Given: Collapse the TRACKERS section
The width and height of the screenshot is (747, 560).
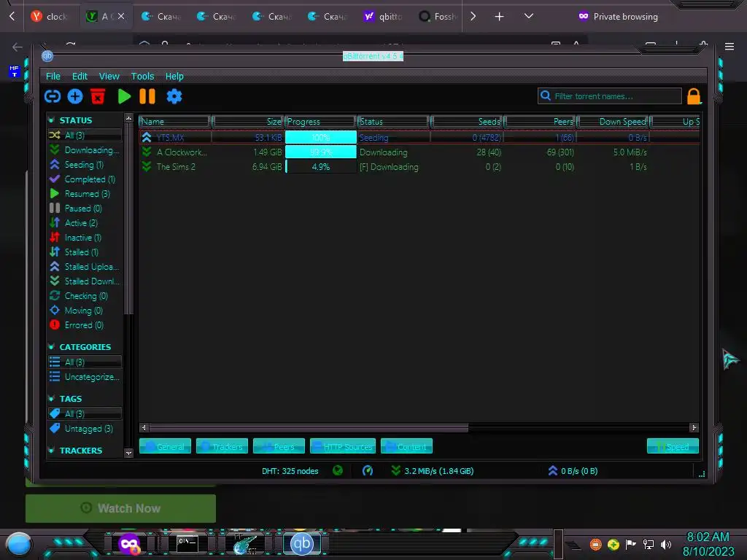Looking at the screenshot, I should 52,450.
